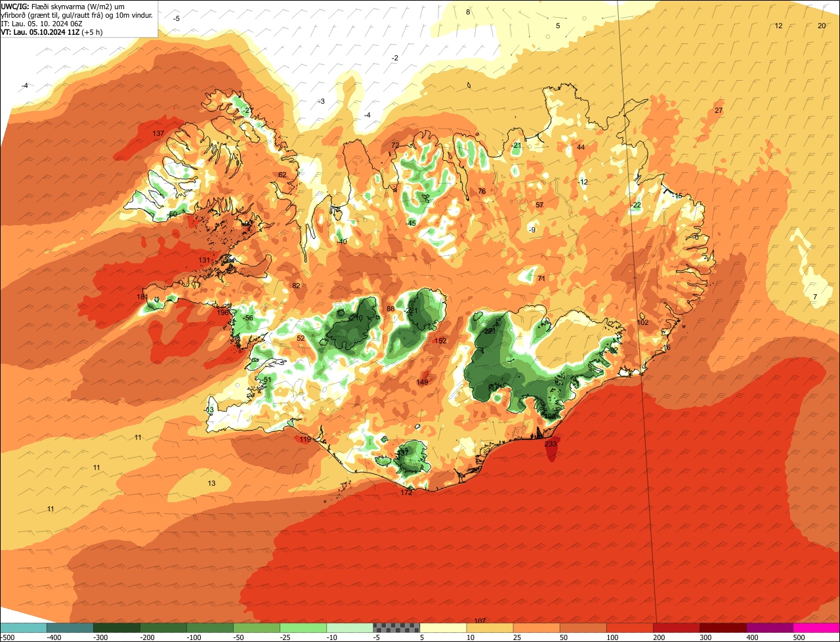Click the darkest green -300 legend swatch
Image resolution: width=840 pixels, height=642 pixels.
pos(117,628)
